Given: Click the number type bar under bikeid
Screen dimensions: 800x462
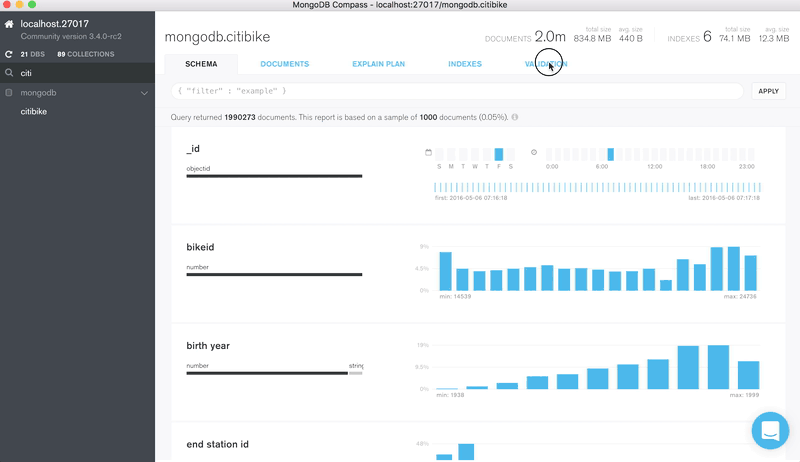Looking at the screenshot, I should [274, 274].
